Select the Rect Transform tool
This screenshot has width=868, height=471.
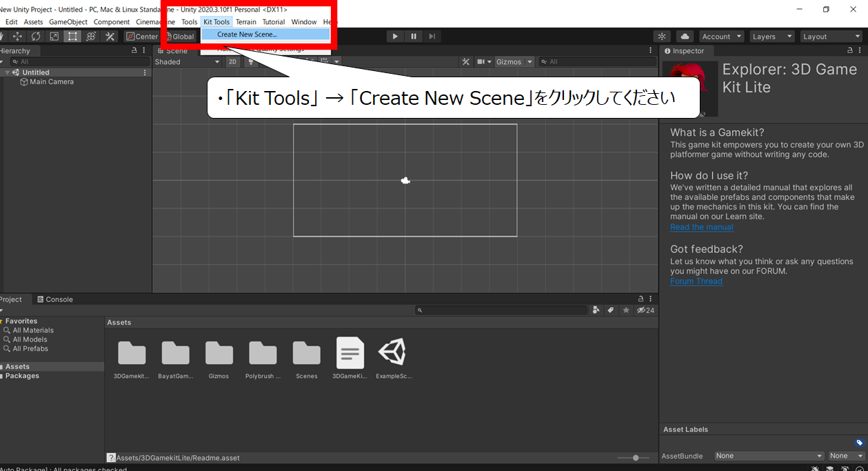pyautogui.click(x=72, y=37)
